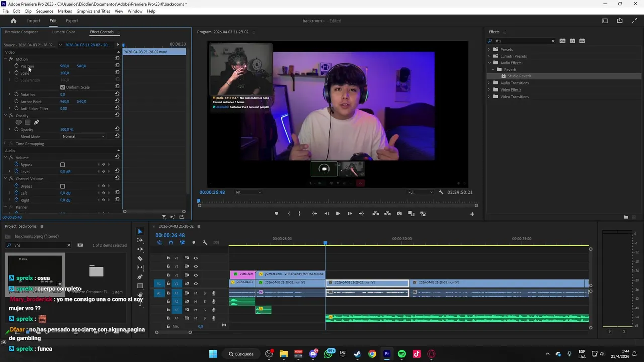Open Blend Mode Normal dropdown
The width and height of the screenshot is (644, 362).
84,137
